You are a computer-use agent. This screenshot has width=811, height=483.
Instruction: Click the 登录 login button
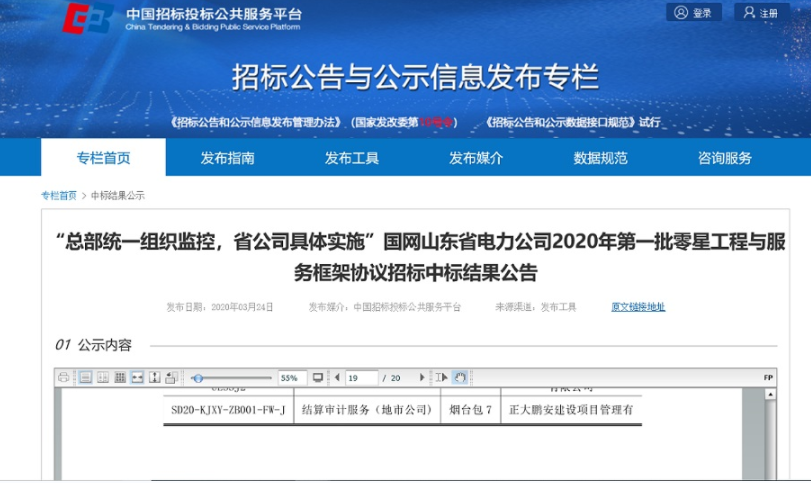(694, 13)
